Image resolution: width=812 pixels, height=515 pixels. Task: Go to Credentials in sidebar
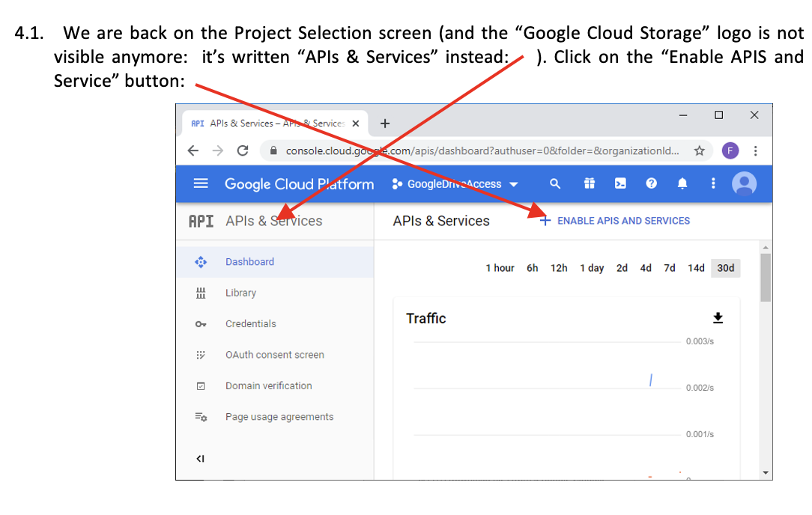tap(250, 323)
